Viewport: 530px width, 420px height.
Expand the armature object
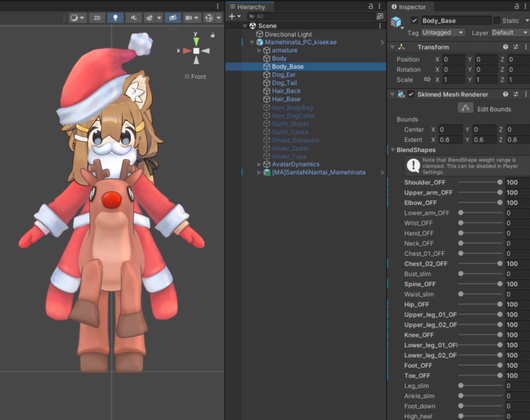tap(259, 50)
